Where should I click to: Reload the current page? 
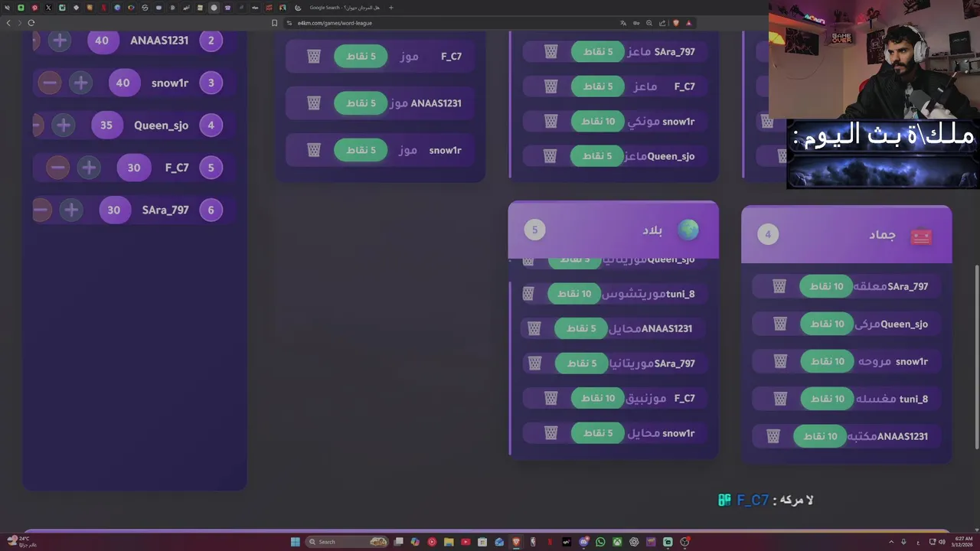pos(31,23)
